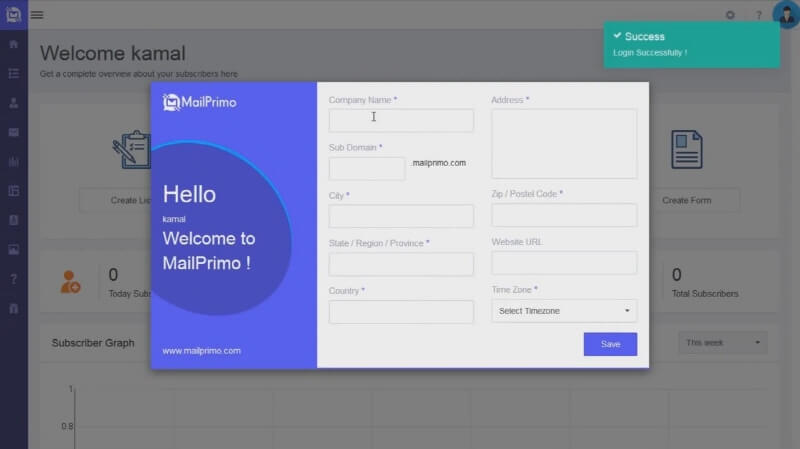Click the Sub Domain input field
800x449 pixels.
pos(367,168)
